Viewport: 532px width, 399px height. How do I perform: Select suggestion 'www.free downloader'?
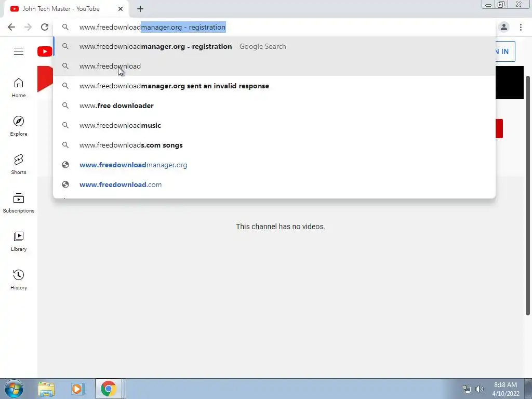click(274, 105)
